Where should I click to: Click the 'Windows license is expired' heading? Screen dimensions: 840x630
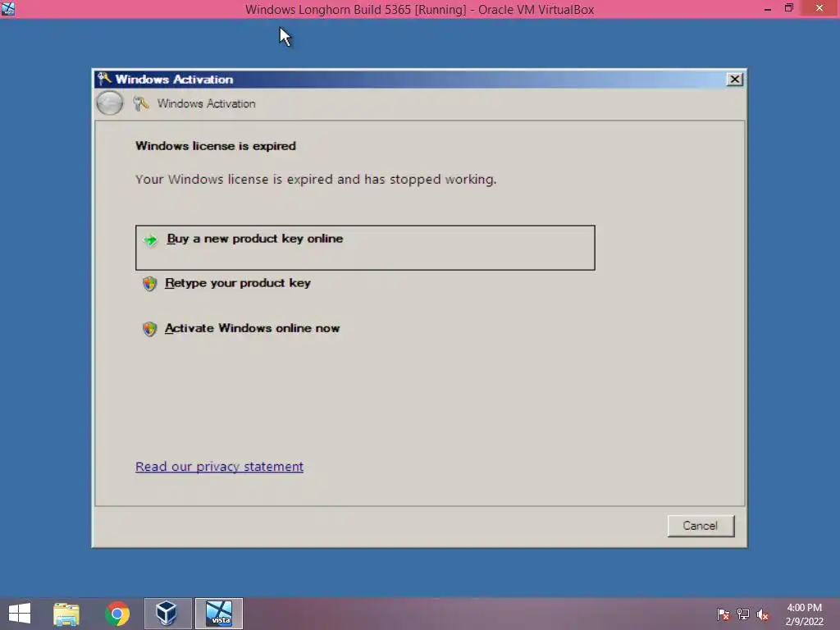[x=216, y=146]
